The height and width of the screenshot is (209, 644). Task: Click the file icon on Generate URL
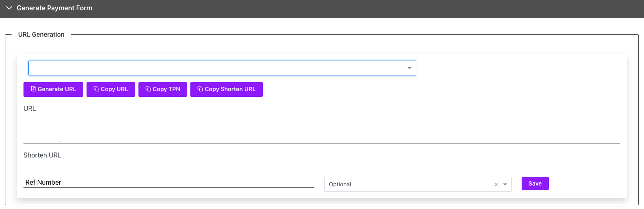point(33,89)
